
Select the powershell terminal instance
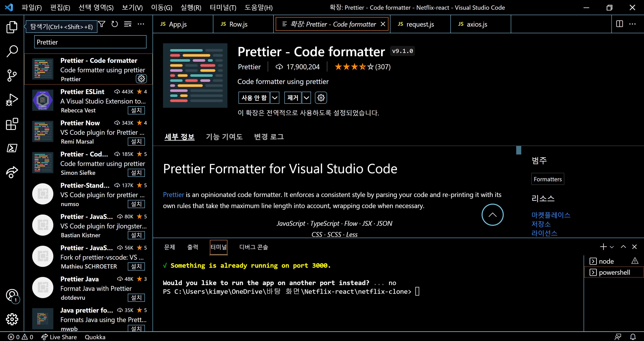tap(614, 272)
